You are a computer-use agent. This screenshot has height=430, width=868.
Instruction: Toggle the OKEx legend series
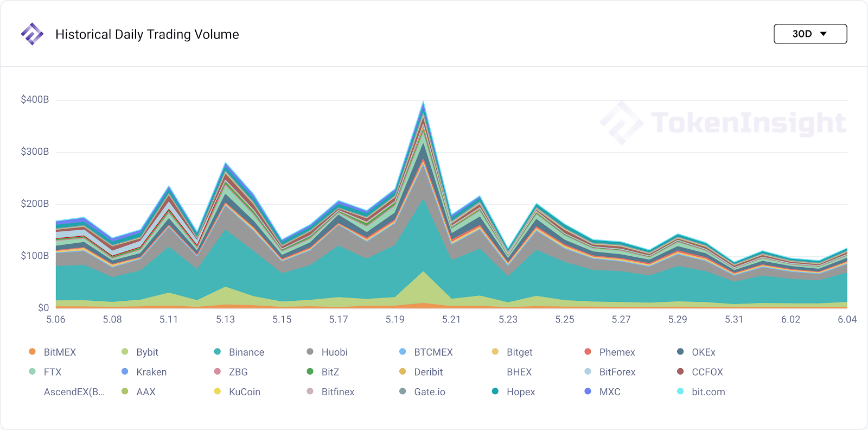pos(697,352)
